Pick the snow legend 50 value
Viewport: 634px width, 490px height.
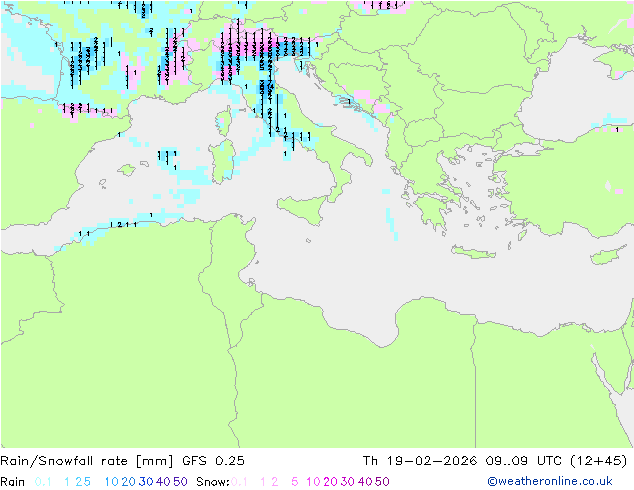(382, 482)
